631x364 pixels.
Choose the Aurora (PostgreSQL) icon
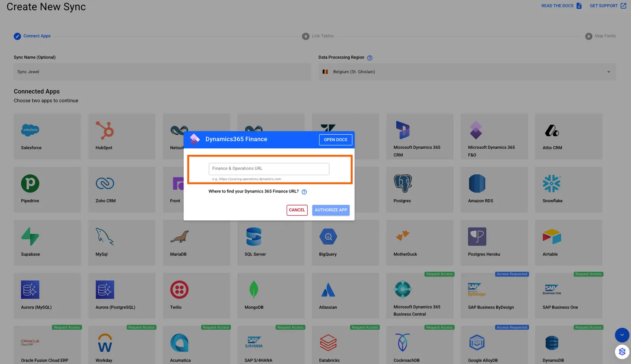pos(105,290)
